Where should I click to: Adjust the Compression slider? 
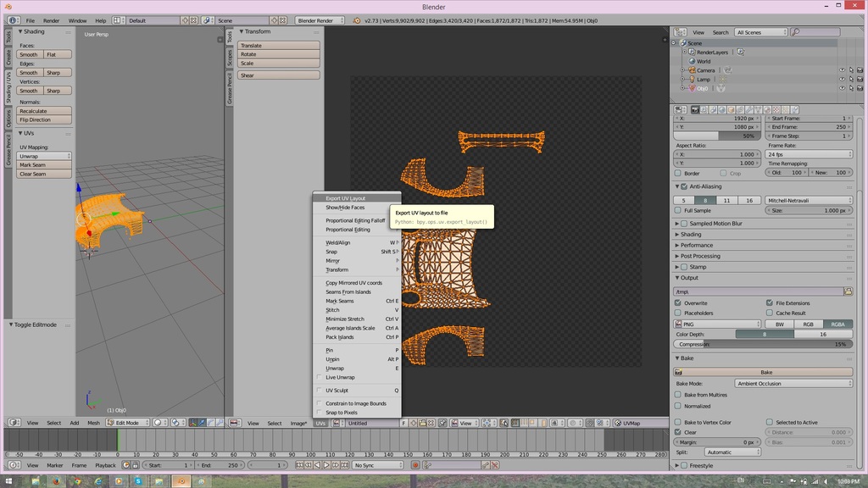point(763,344)
